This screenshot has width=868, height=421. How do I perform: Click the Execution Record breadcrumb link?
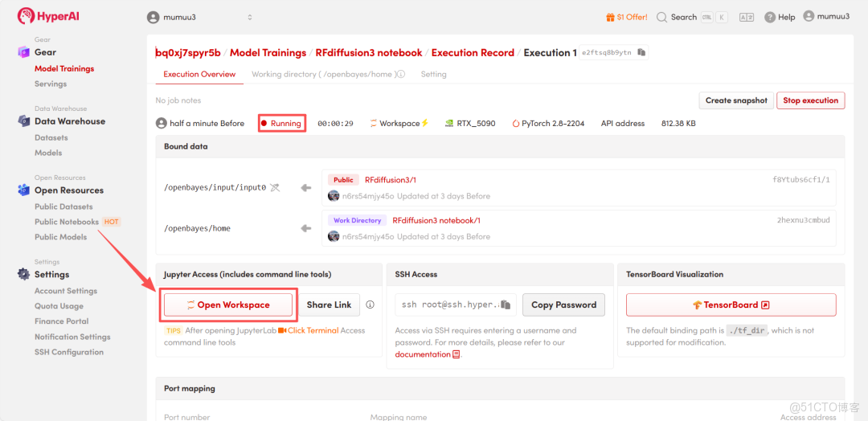tap(473, 52)
